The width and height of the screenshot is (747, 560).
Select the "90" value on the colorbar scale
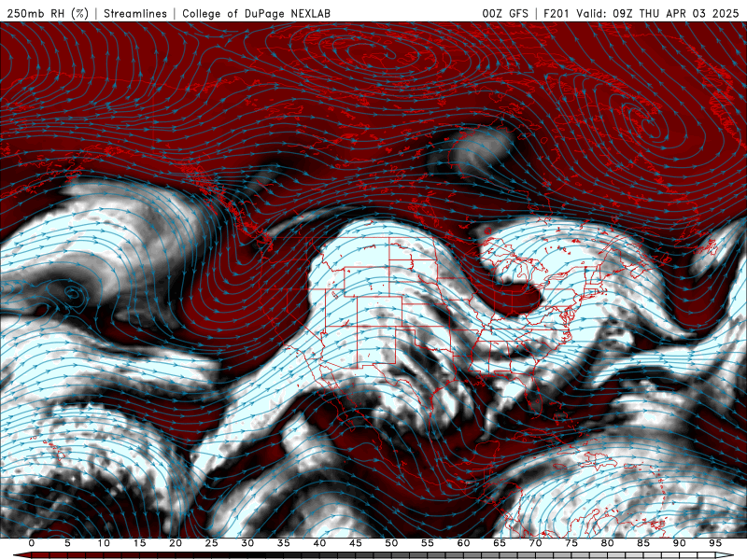(679, 543)
